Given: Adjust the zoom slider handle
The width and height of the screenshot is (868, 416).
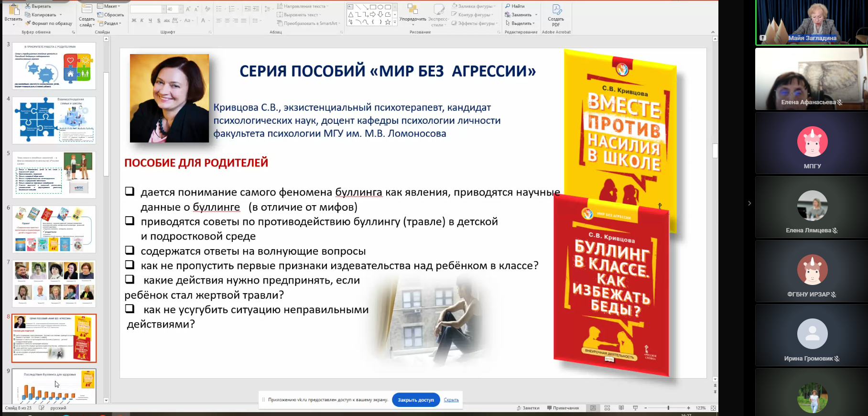Looking at the screenshot, I should [x=668, y=408].
